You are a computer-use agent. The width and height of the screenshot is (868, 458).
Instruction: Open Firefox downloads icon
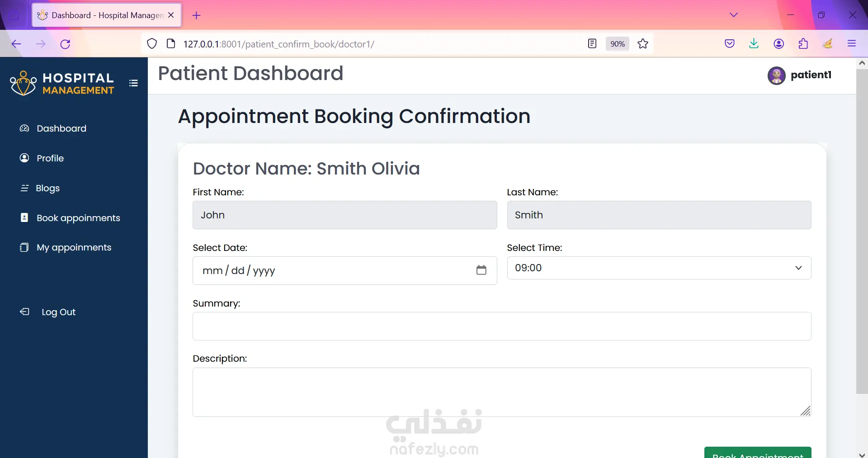[754, 44]
